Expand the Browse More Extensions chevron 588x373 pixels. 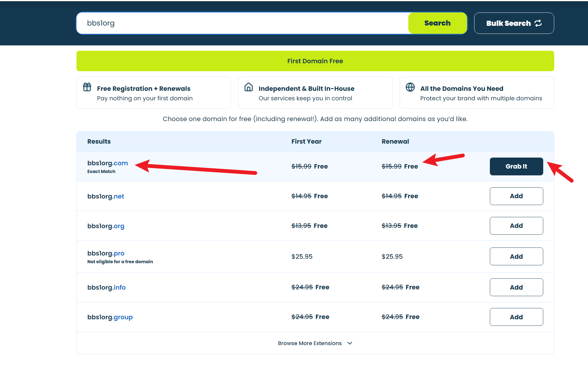tap(350, 343)
